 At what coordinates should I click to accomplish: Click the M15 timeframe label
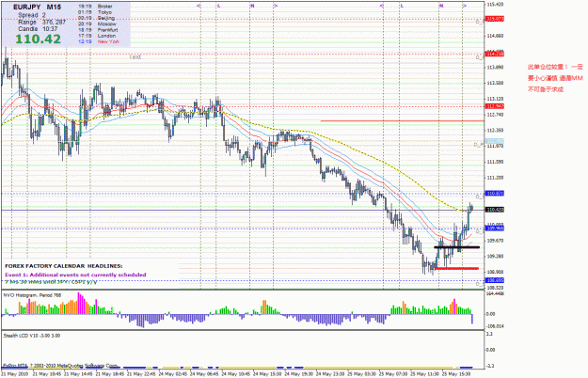coord(54,8)
